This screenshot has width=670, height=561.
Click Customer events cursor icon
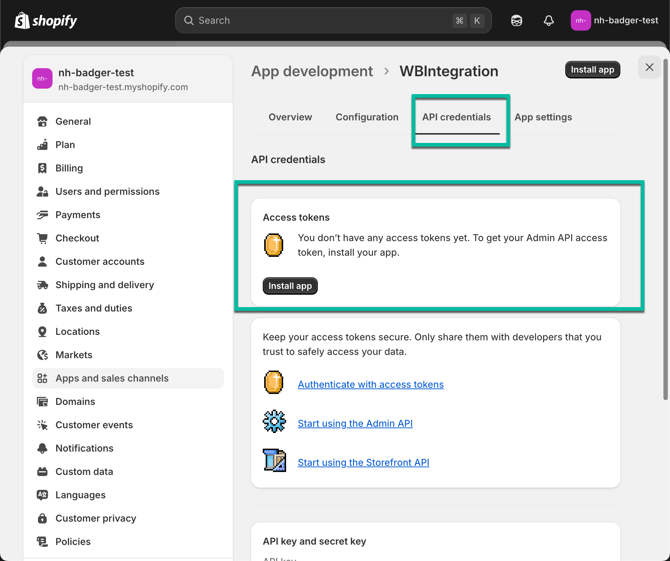[x=42, y=425]
